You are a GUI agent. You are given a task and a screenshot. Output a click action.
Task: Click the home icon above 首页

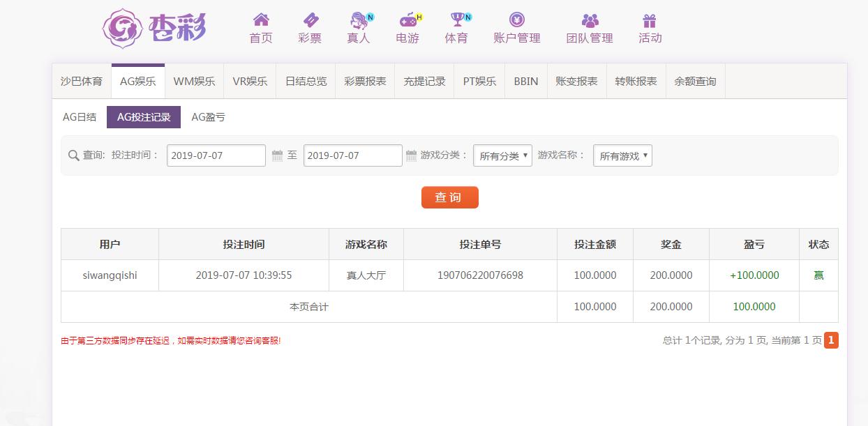(x=261, y=20)
